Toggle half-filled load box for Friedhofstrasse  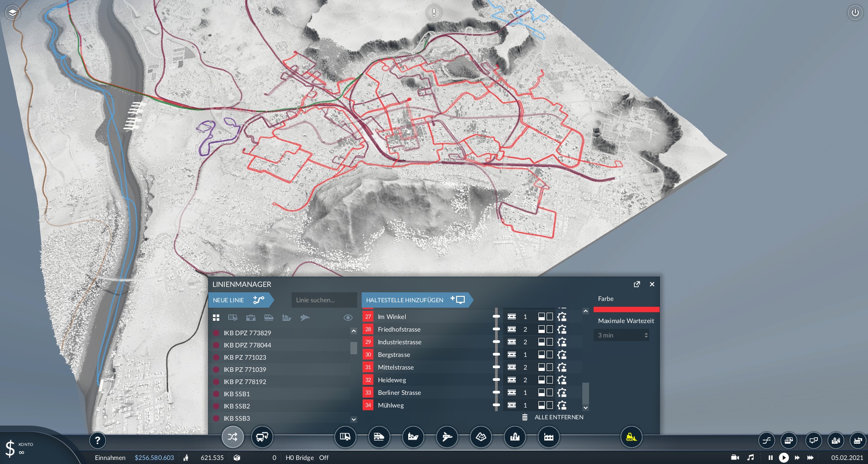[542, 329]
